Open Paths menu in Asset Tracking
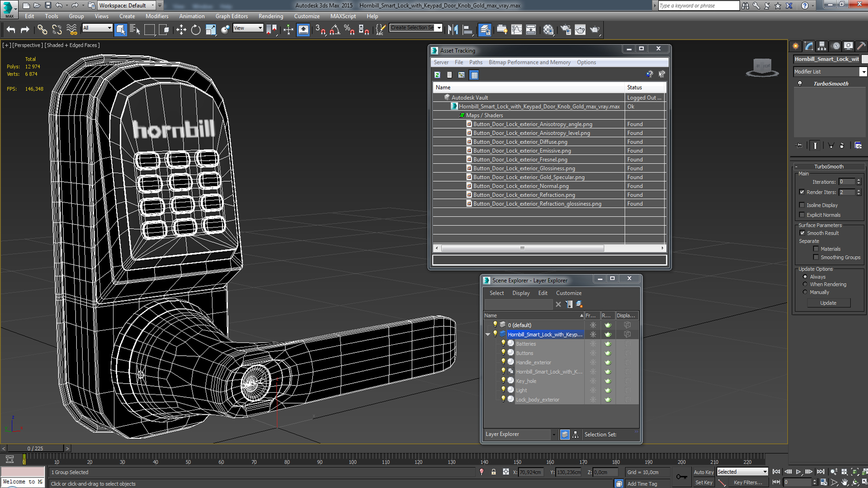This screenshot has height=488, width=868. 476,62
